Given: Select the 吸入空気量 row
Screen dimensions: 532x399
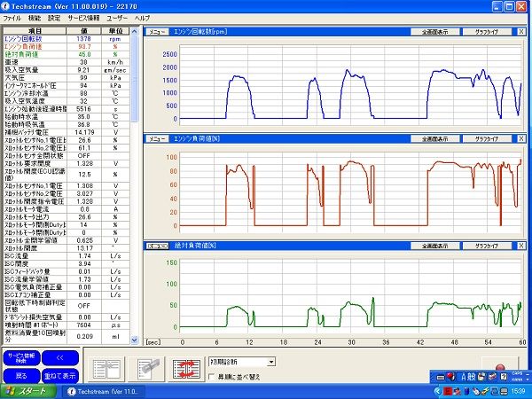Looking at the screenshot, I should (x=66, y=70).
